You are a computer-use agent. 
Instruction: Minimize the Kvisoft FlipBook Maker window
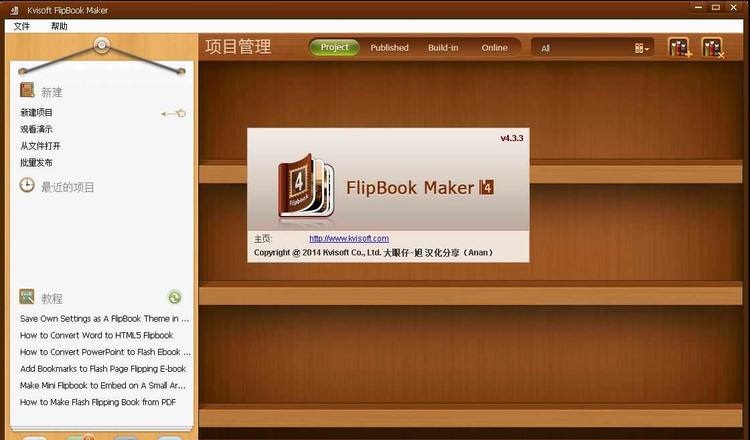click(x=699, y=8)
